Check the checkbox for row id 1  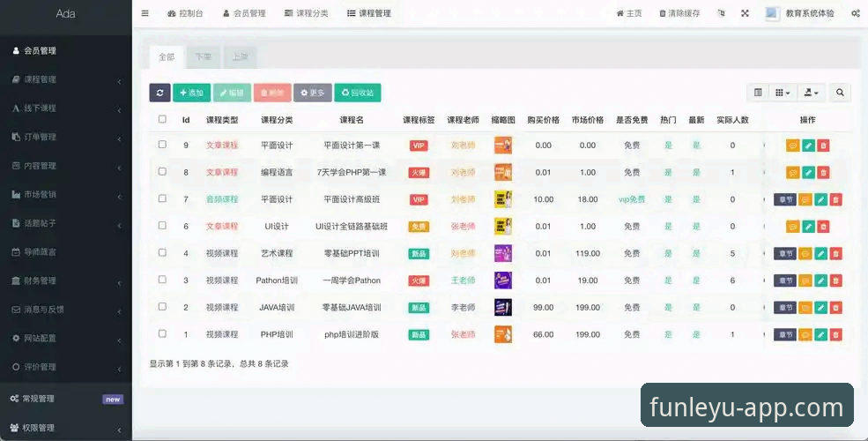pyautogui.click(x=162, y=333)
